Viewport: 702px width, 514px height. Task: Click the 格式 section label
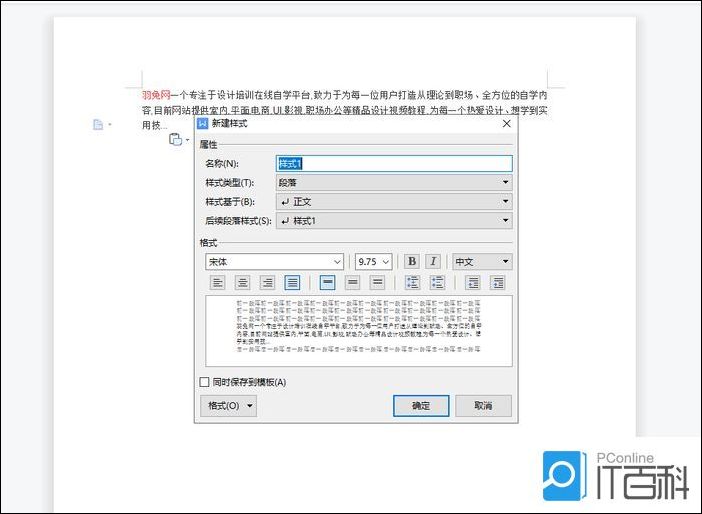click(208, 243)
